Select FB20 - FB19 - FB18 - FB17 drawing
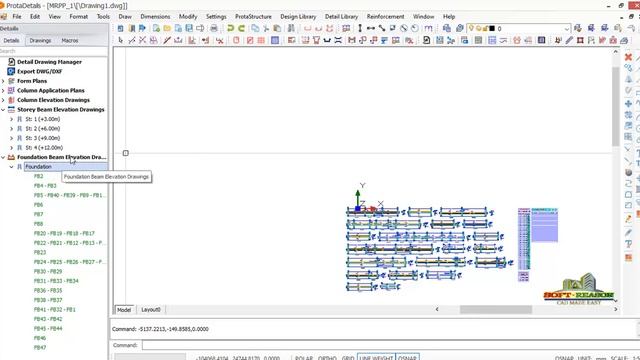The height and width of the screenshot is (360, 640). pos(64,233)
